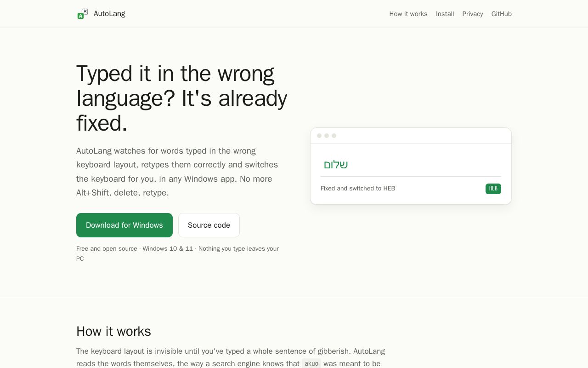Open the How it works nav link
This screenshot has height=368, width=588.
coord(408,14)
